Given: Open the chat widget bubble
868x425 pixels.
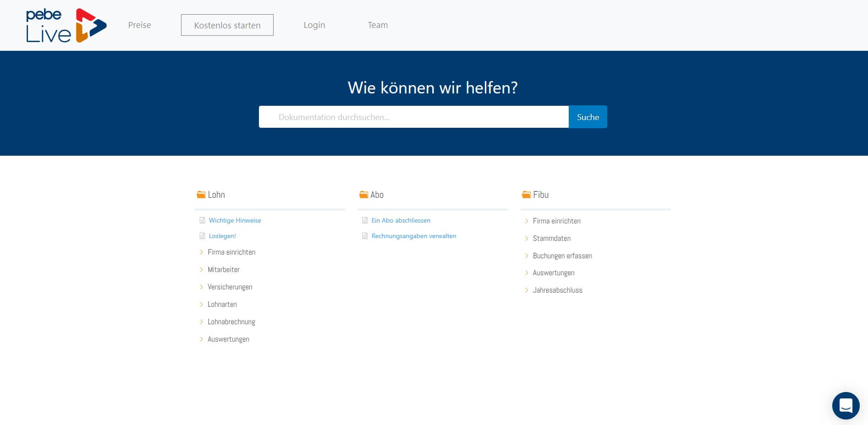Looking at the screenshot, I should point(846,405).
